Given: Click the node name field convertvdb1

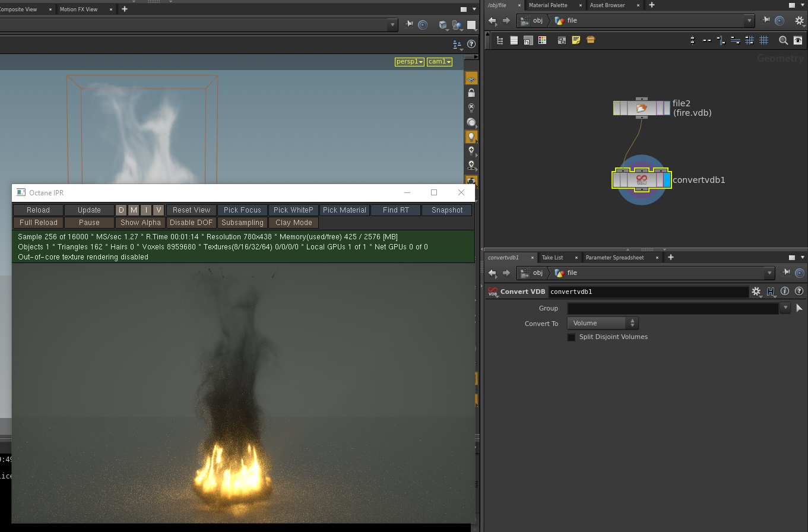Looking at the screenshot, I should (x=648, y=292).
